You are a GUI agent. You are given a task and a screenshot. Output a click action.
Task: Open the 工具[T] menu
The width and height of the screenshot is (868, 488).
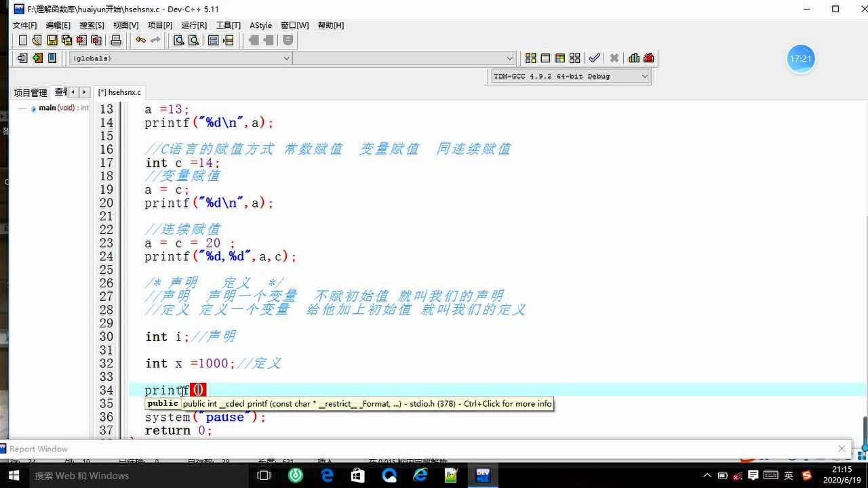(228, 25)
